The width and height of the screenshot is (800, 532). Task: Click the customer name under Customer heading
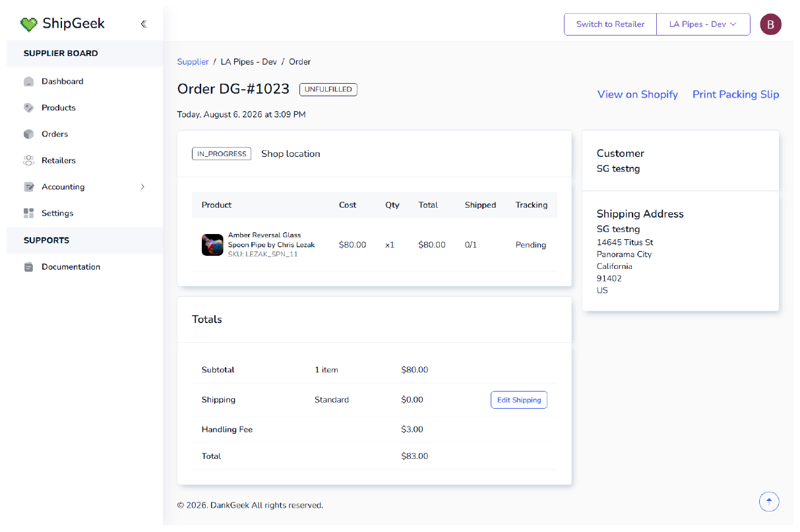coord(618,169)
